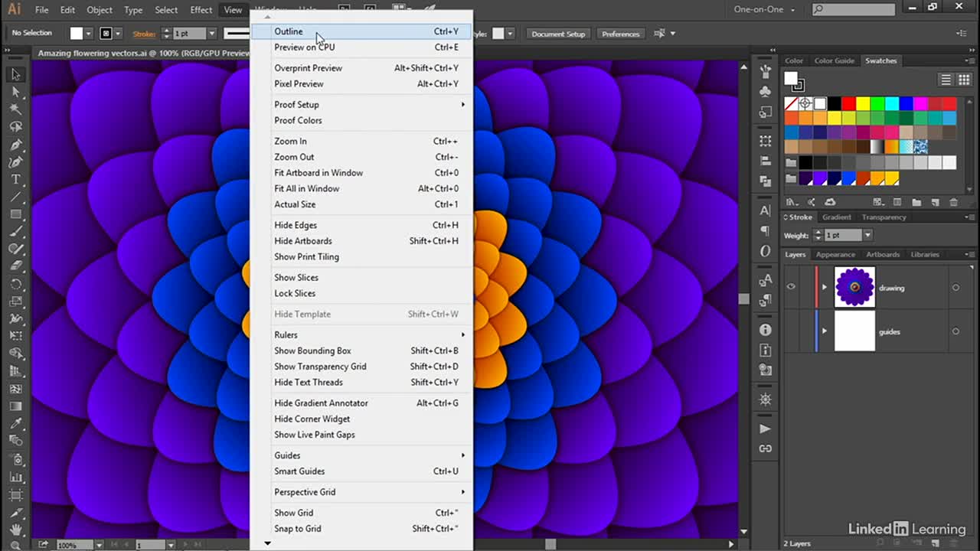Screen dimensions: 980x551
Task: Click the control bar fill color box
Action: (x=77, y=34)
